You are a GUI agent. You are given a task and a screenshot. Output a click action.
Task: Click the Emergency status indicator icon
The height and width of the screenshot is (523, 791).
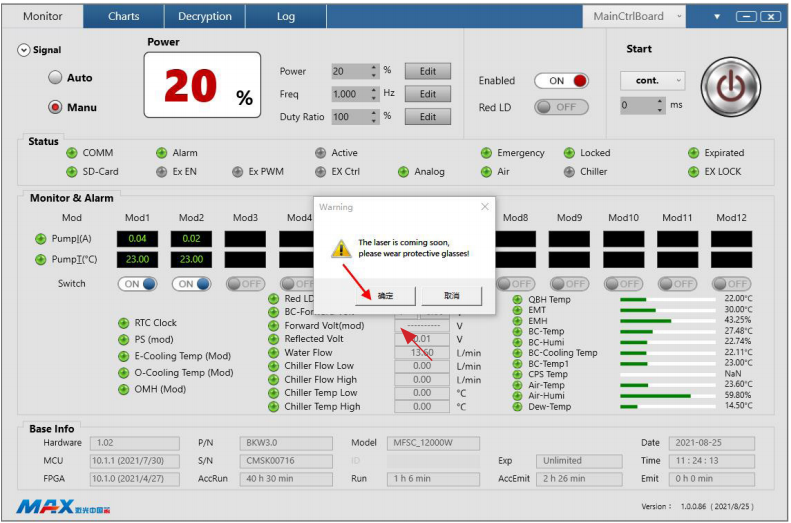pos(487,153)
